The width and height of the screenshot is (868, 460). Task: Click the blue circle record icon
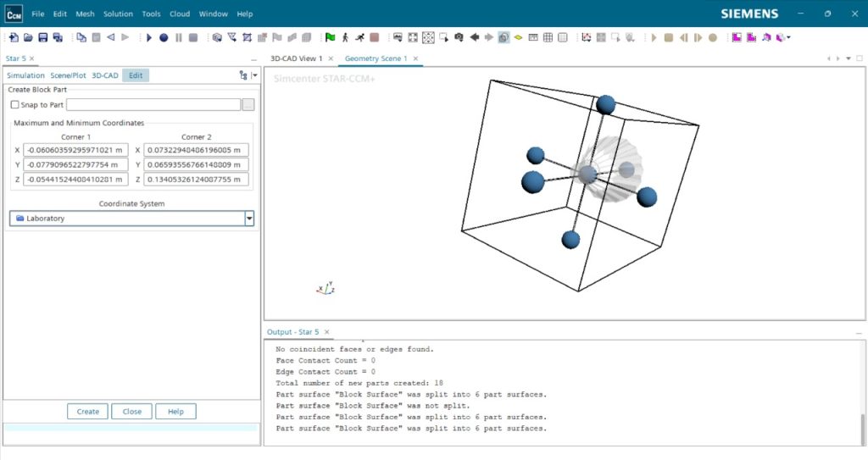click(164, 37)
